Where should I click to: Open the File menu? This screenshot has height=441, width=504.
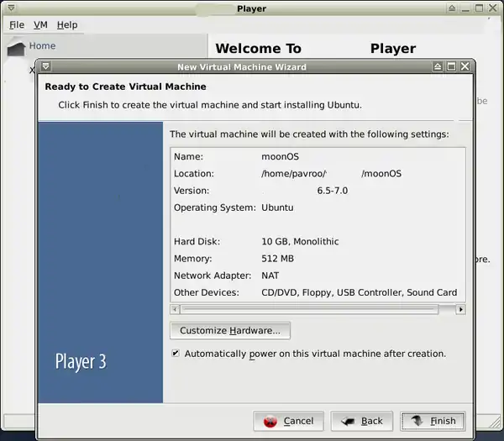17,25
